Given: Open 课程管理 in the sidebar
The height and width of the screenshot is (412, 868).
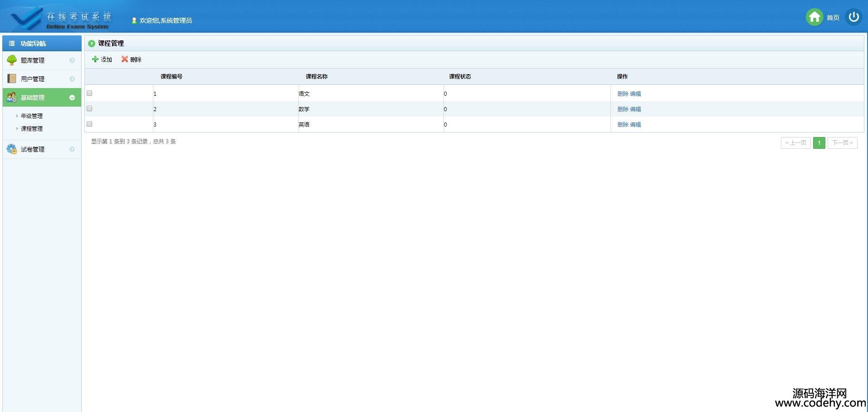Looking at the screenshot, I should coord(32,129).
